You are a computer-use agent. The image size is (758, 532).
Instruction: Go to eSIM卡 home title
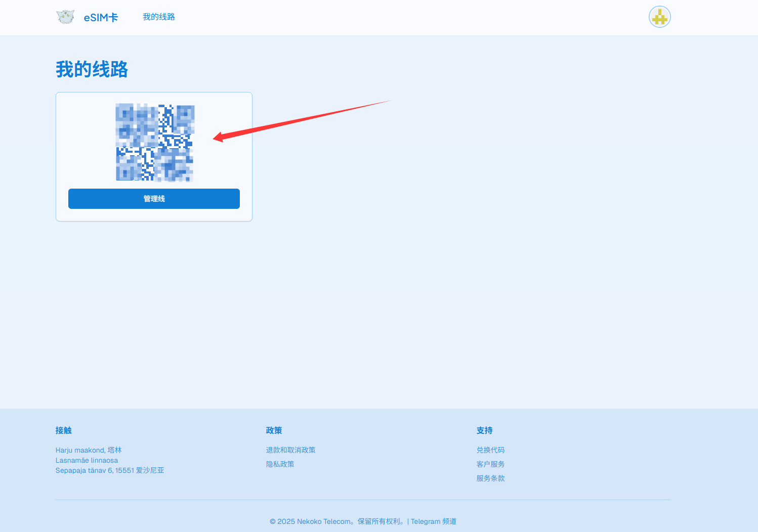[101, 17]
